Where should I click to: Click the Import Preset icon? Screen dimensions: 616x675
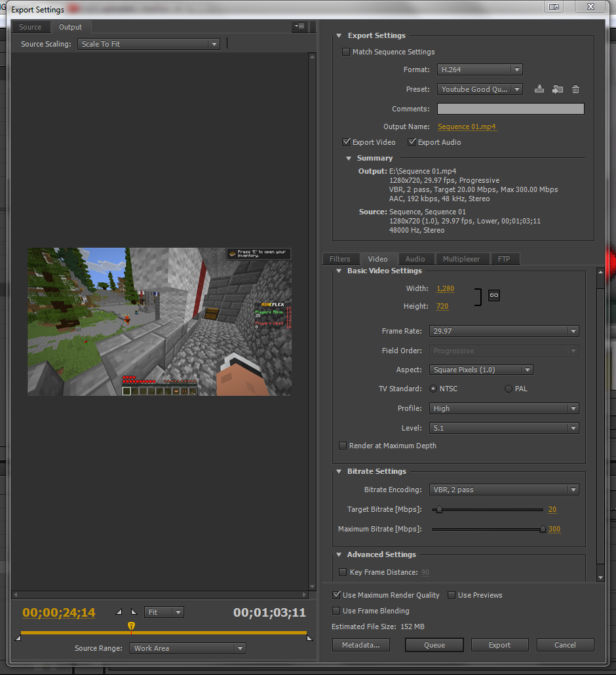[558, 89]
